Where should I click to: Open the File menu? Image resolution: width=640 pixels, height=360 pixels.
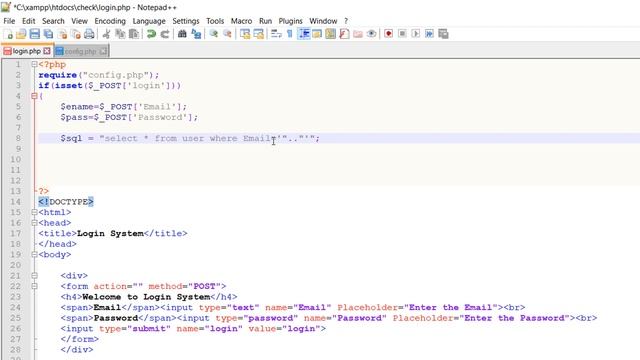pos(9,21)
